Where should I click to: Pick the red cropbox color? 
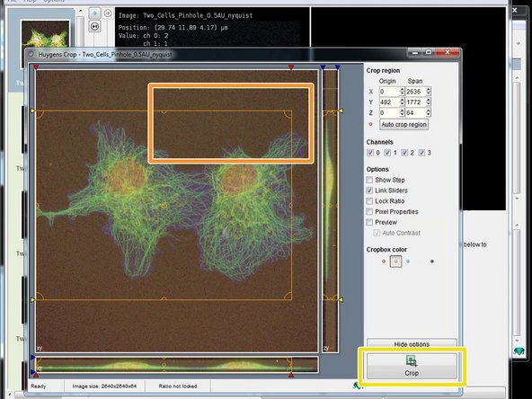coord(384,262)
